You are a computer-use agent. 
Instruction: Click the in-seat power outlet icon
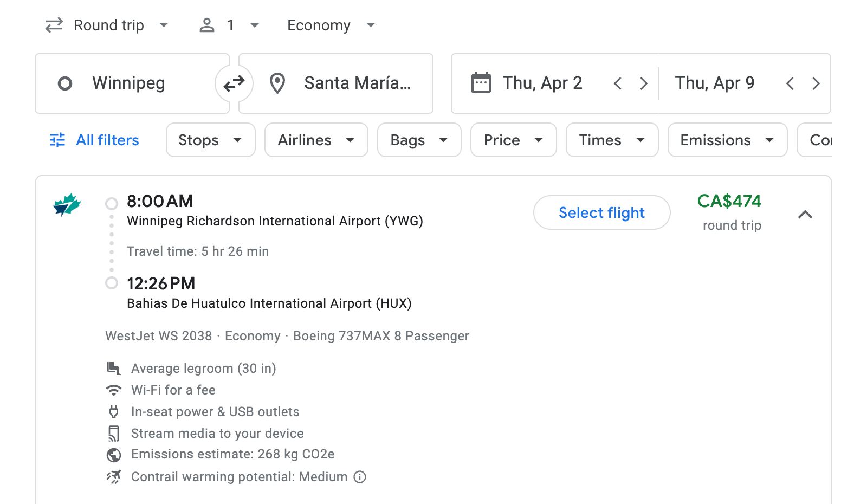pos(114,411)
